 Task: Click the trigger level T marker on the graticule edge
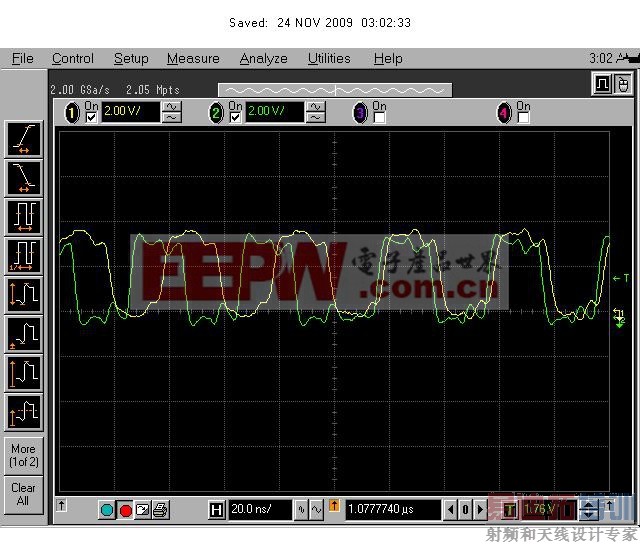click(621, 278)
